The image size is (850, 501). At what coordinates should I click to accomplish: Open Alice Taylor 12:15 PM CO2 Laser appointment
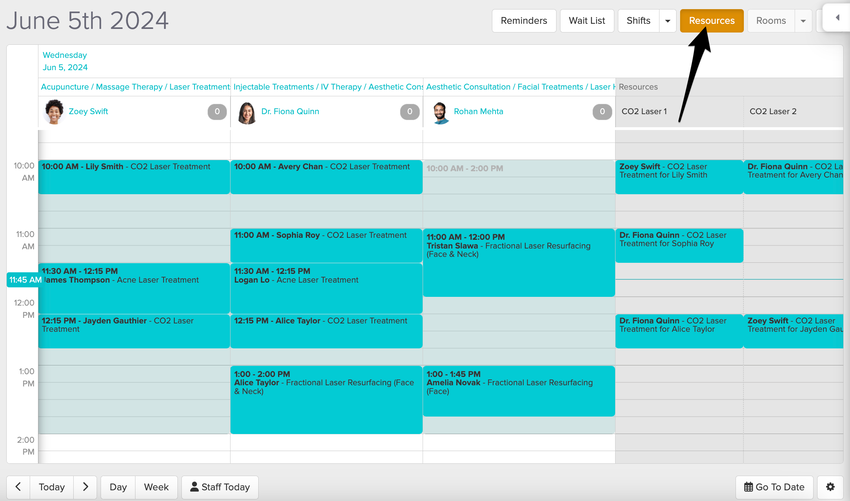326,331
